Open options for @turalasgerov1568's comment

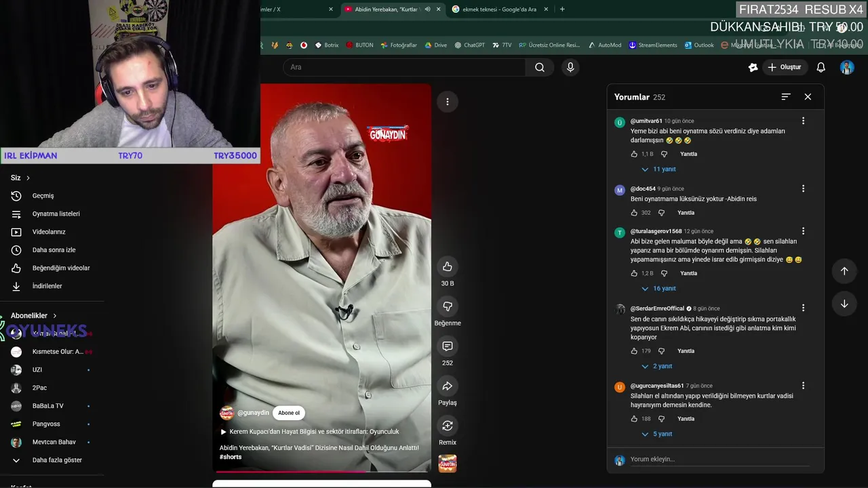point(803,231)
